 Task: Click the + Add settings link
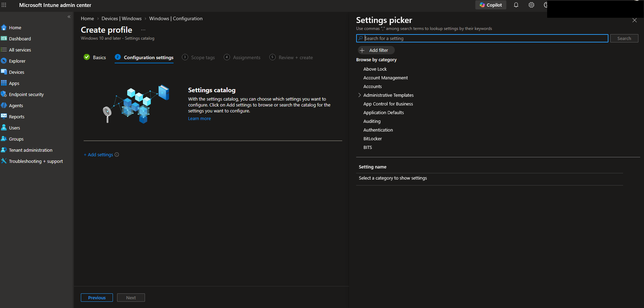click(99, 155)
